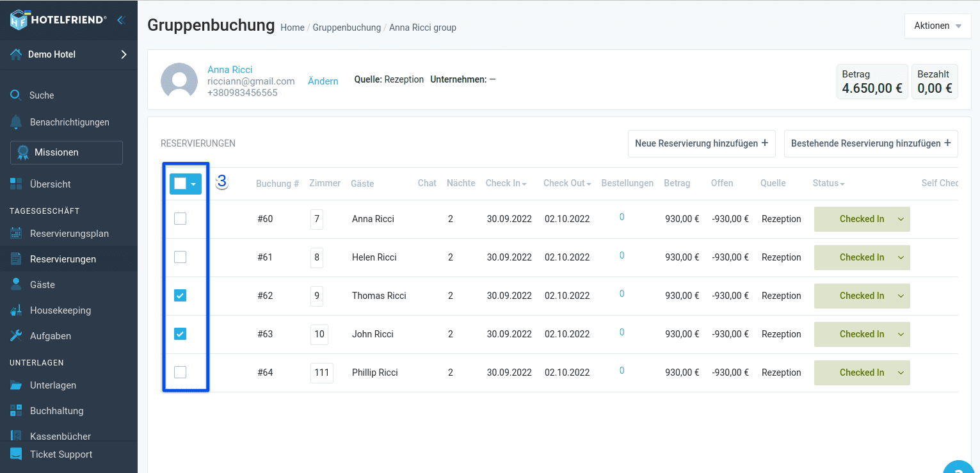Click the plus icon on Bestehende Reservierung hinzufügen

coord(947,143)
